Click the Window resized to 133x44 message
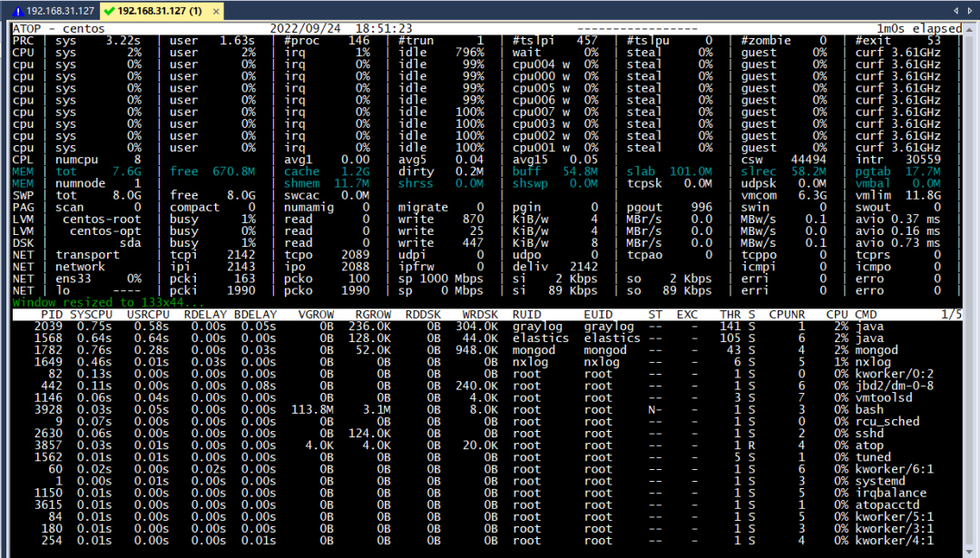The image size is (980, 558). [x=107, y=302]
